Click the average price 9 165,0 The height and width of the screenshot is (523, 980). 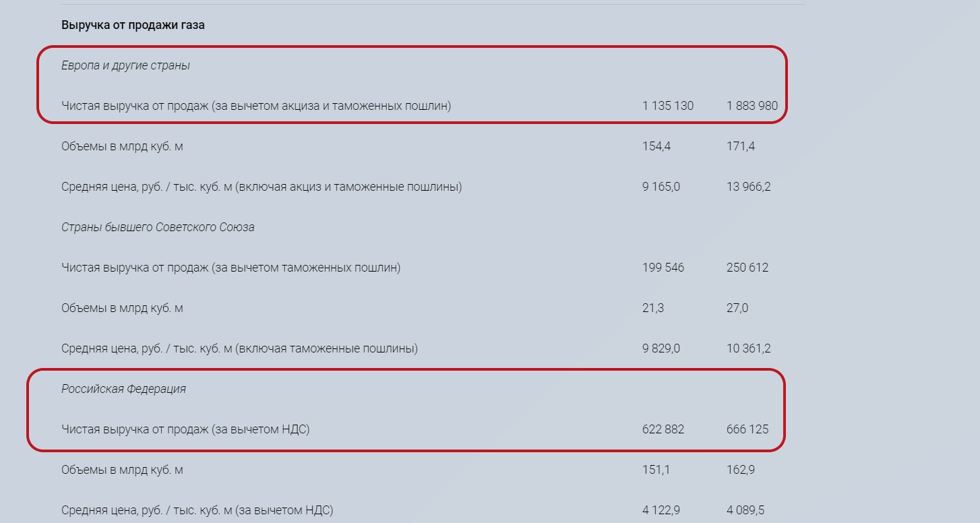click(661, 187)
